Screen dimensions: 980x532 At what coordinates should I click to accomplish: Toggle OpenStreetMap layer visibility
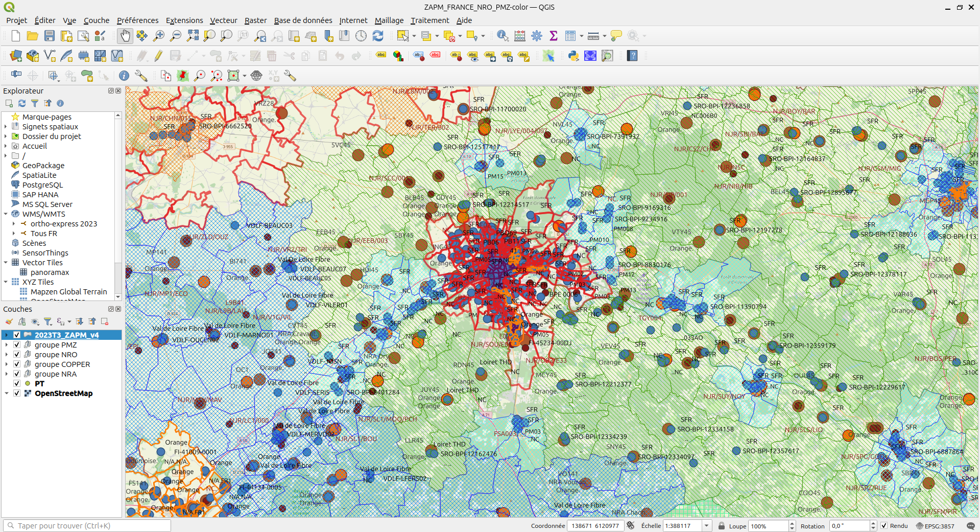[17, 394]
